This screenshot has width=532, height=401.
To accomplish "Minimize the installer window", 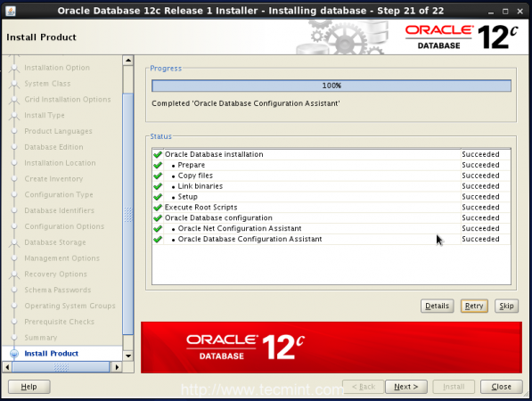I will pyautogui.click(x=491, y=12).
